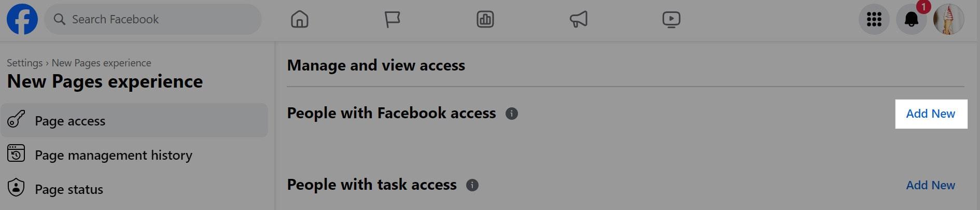Open the Home feed icon
Screen dimensions: 980x210
(300, 20)
